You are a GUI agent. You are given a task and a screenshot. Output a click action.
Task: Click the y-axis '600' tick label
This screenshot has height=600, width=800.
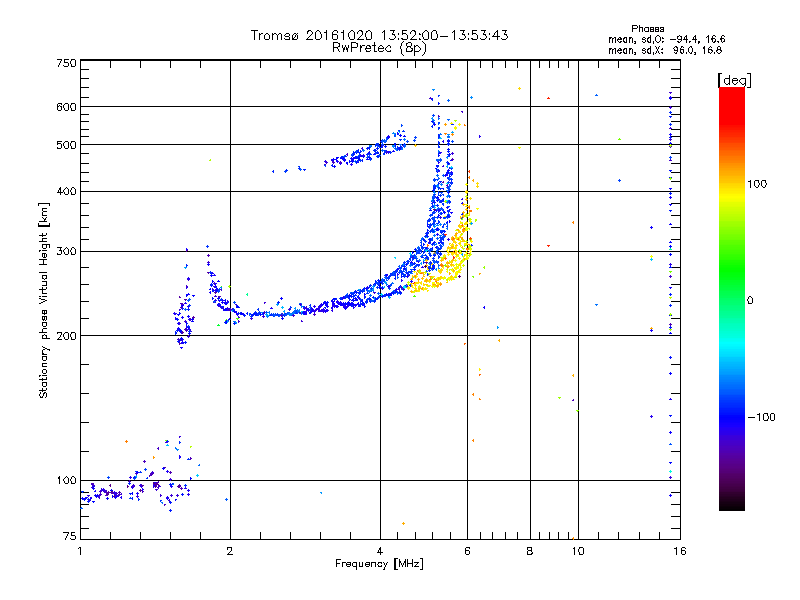click(x=66, y=107)
